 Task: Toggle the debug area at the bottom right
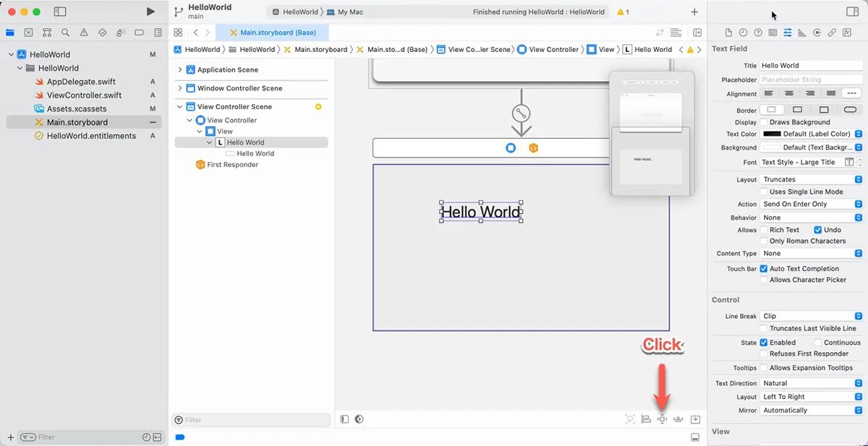(695, 437)
